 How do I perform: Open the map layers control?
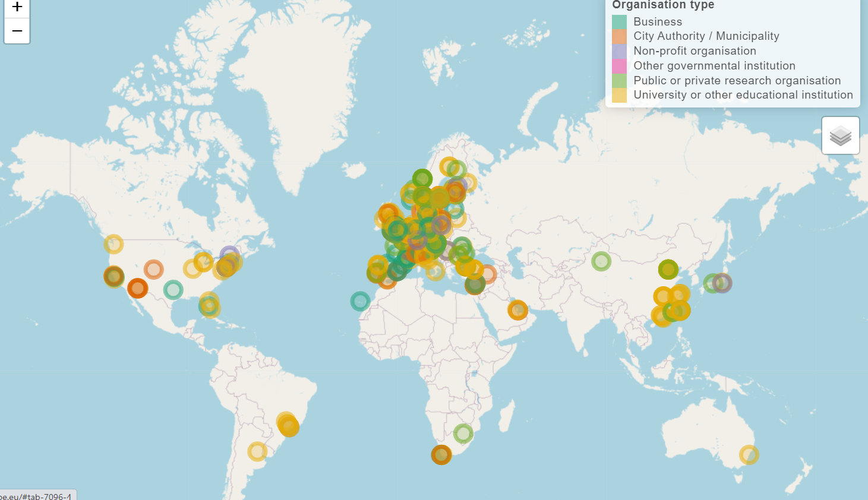pyautogui.click(x=841, y=135)
